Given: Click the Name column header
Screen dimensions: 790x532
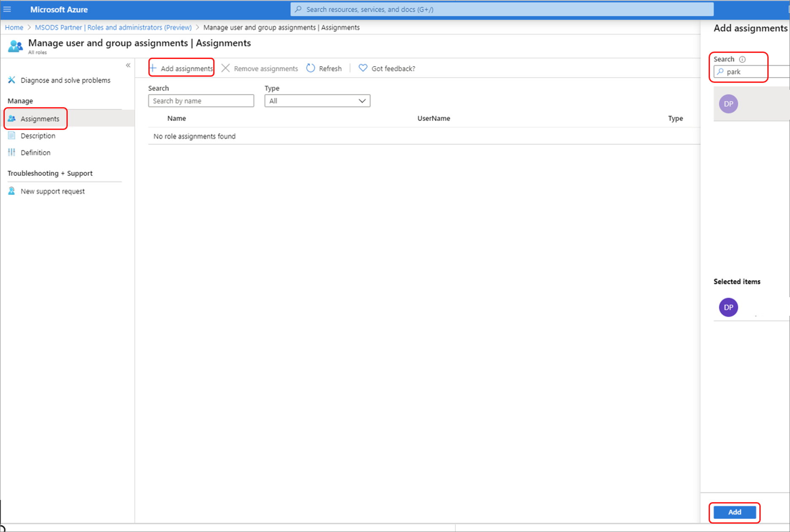Looking at the screenshot, I should point(176,118).
